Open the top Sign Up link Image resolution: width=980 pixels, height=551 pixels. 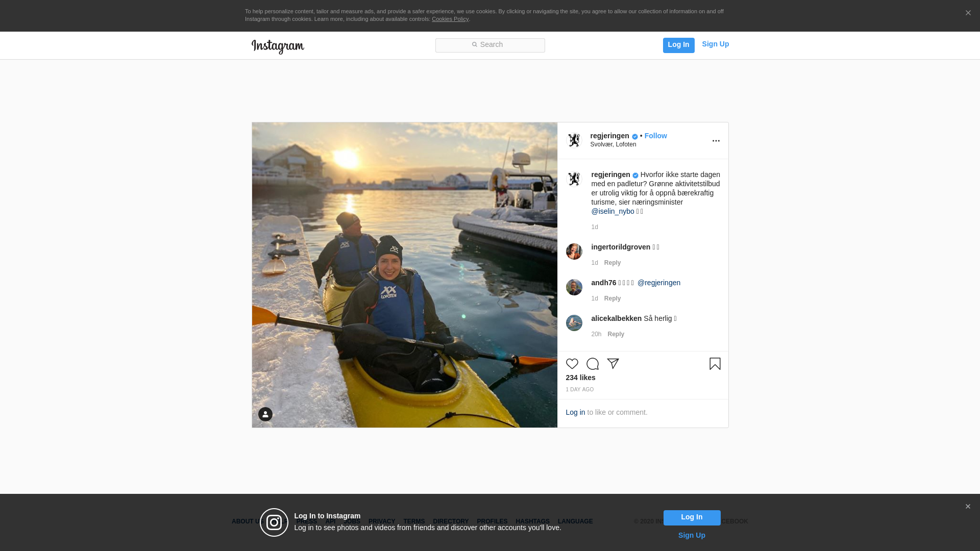[715, 44]
